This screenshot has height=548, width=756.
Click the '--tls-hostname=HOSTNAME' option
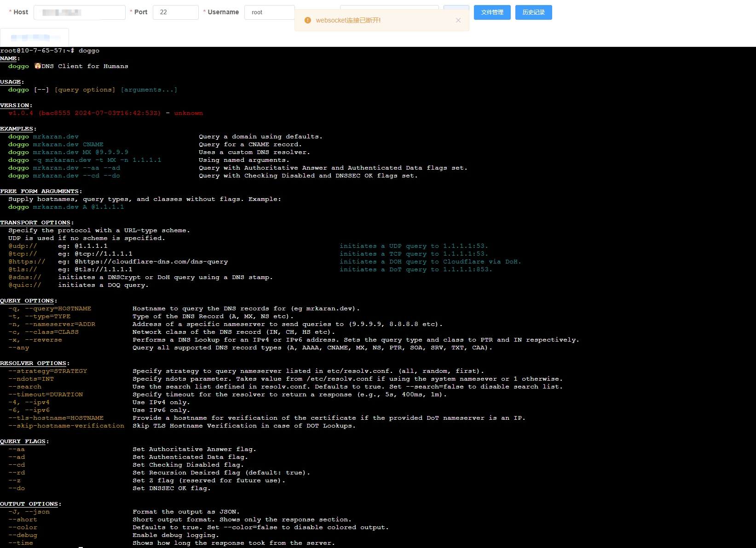point(56,418)
